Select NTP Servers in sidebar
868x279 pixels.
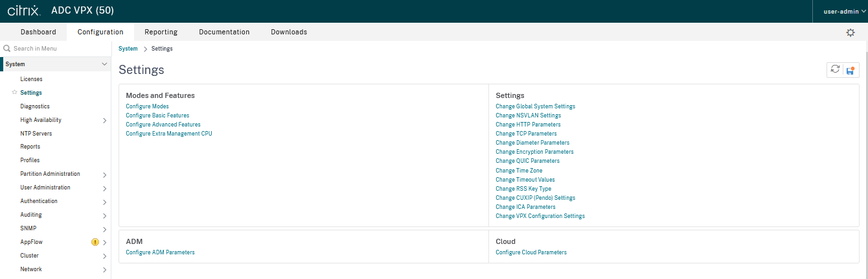point(36,134)
